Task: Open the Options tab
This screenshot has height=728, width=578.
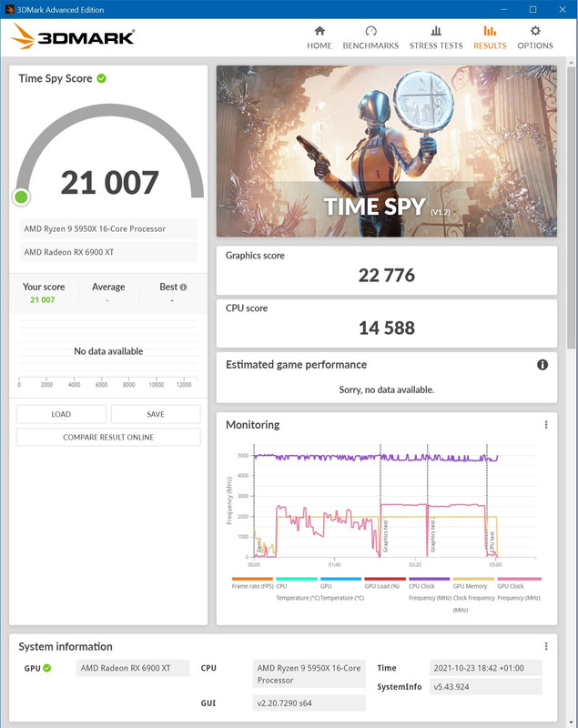Action: tap(535, 37)
